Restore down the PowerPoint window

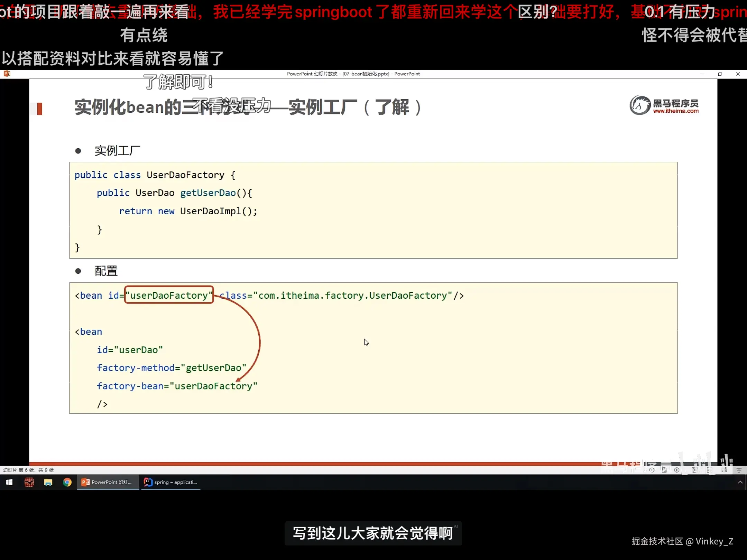(720, 74)
